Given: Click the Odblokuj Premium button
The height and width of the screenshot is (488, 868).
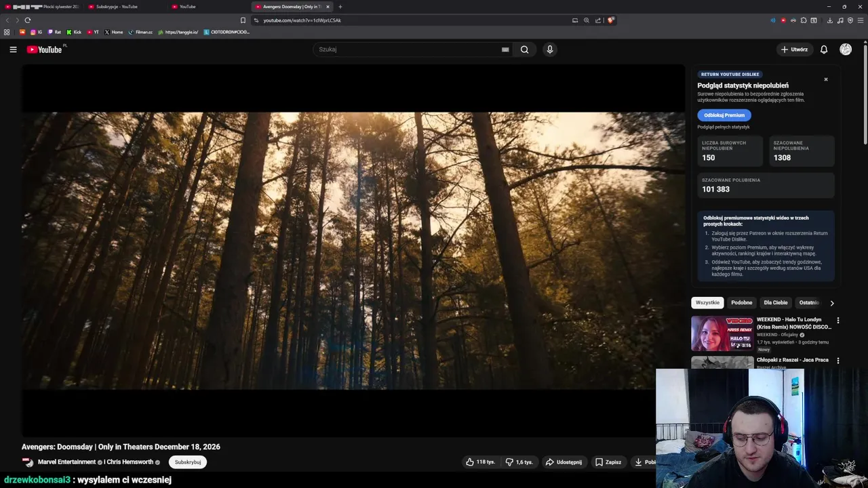Looking at the screenshot, I should point(724,115).
